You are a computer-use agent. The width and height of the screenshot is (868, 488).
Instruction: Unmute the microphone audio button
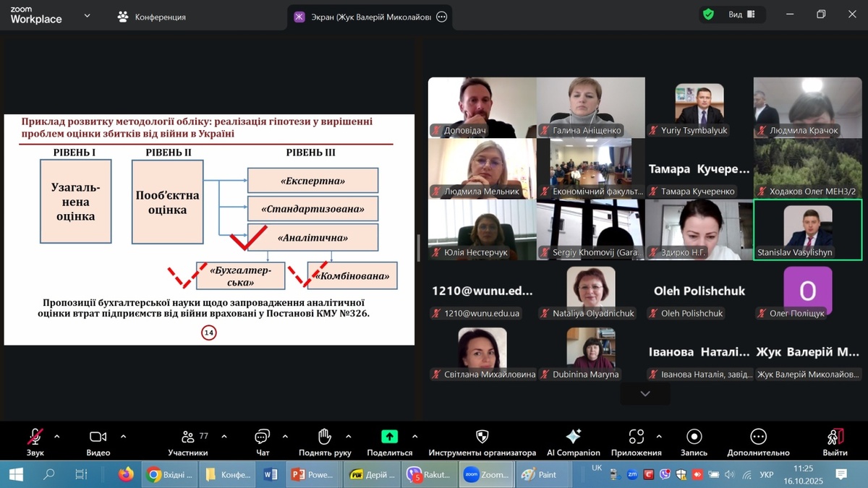(35, 437)
